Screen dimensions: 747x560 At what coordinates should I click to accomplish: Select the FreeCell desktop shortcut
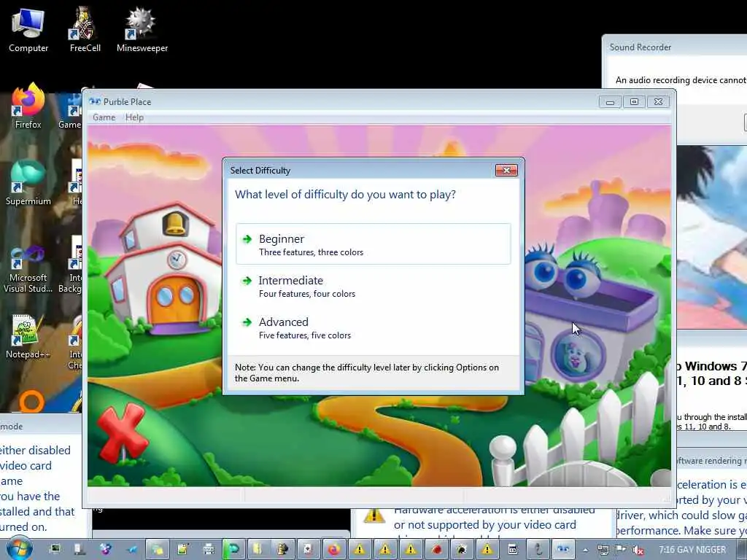(x=85, y=31)
